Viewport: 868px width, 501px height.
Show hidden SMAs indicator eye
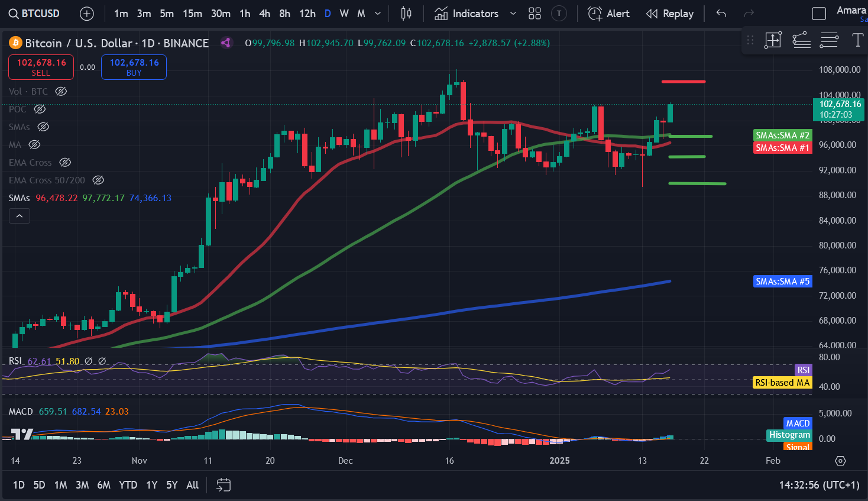pyautogui.click(x=43, y=127)
